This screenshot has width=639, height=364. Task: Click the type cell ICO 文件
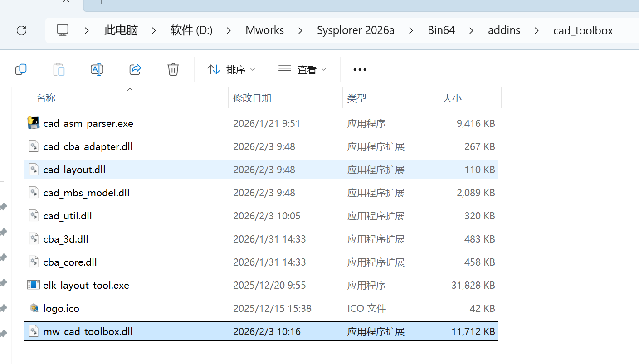(x=366, y=308)
